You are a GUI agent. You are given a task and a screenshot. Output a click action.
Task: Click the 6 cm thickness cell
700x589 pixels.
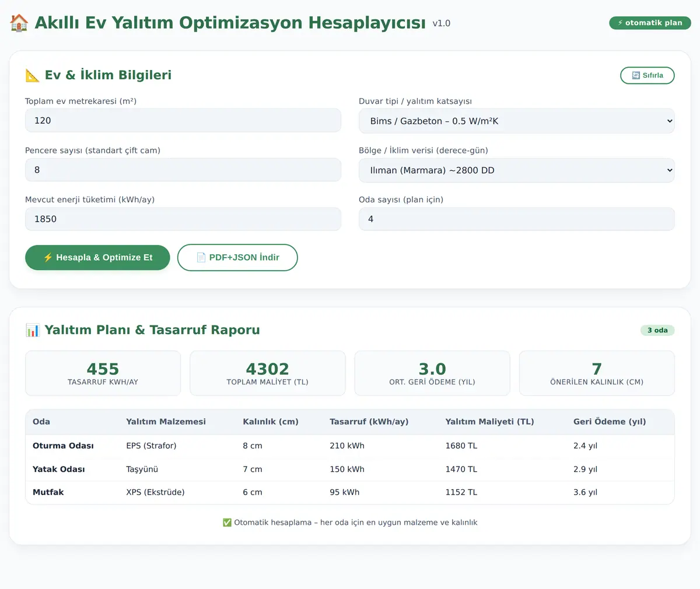253,492
